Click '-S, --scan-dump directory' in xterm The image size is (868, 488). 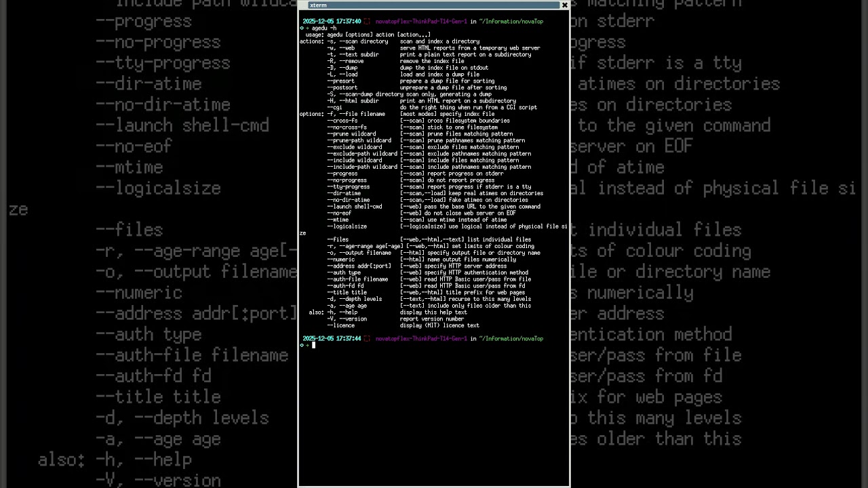[365, 94]
